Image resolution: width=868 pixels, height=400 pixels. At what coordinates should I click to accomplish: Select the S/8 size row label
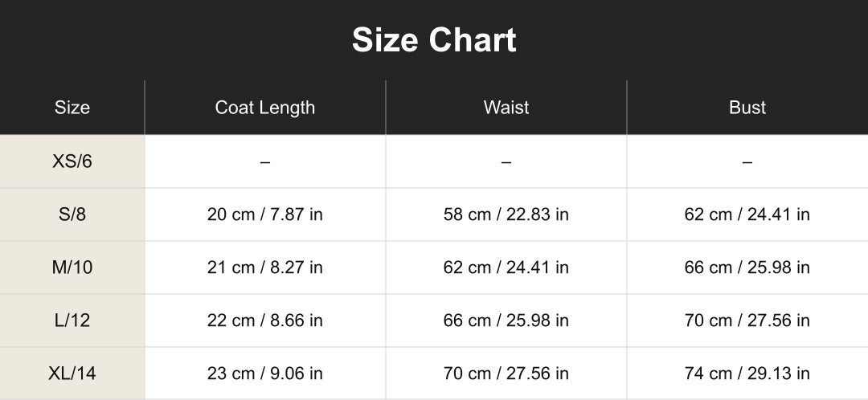pos(72,214)
